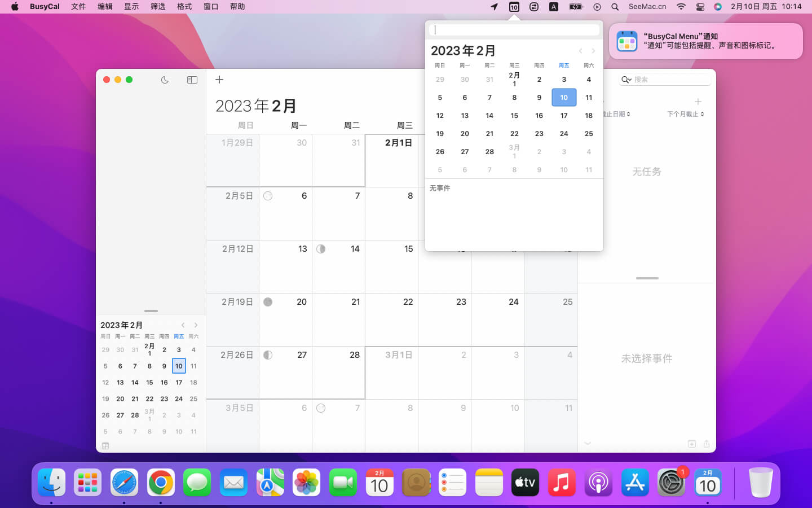Add a new task with the plus icon
The height and width of the screenshot is (508, 812).
click(x=698, y=102)
